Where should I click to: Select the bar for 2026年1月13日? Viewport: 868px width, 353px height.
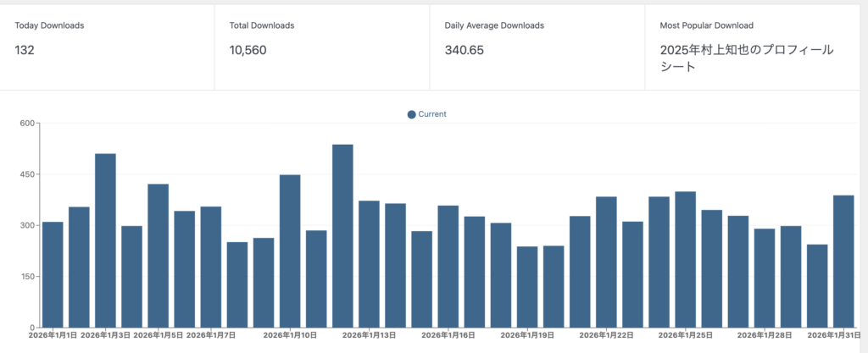[x=369, y=264]
